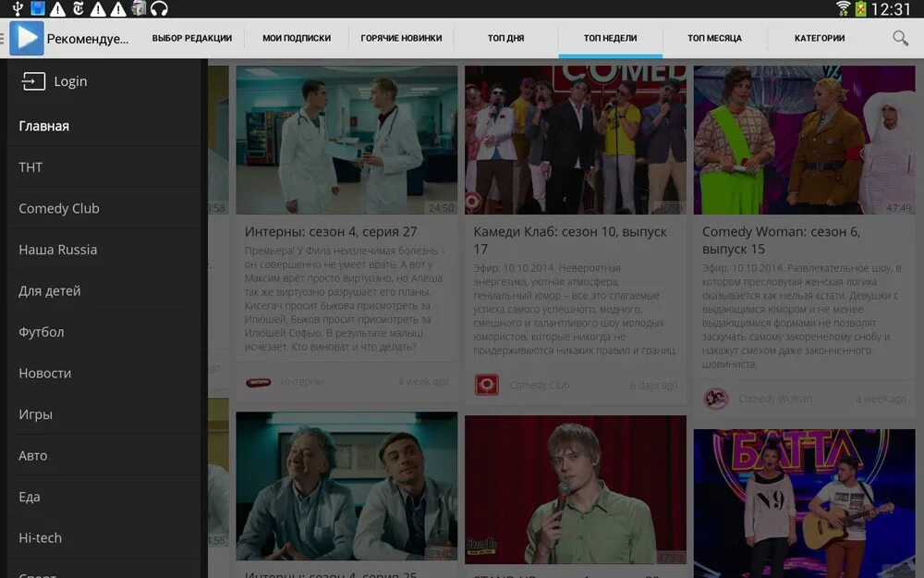This screenshot has height=578, width=924.
Task: Open the Горячие новинки tab
Action: click(401, 38)
